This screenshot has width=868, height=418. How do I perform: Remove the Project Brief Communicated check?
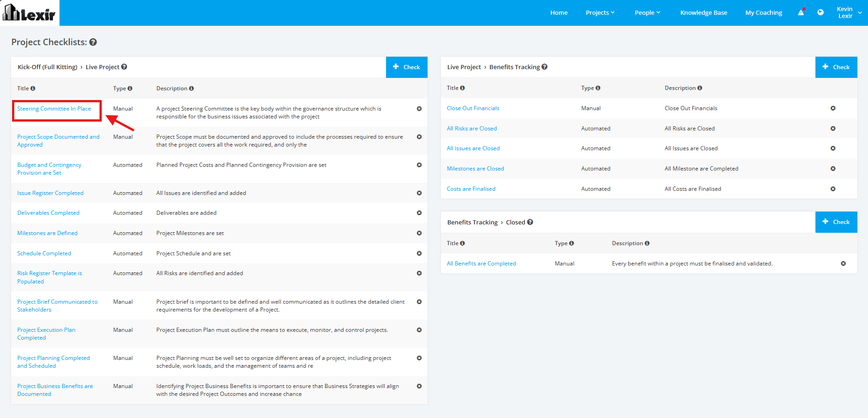coord(419,302)
